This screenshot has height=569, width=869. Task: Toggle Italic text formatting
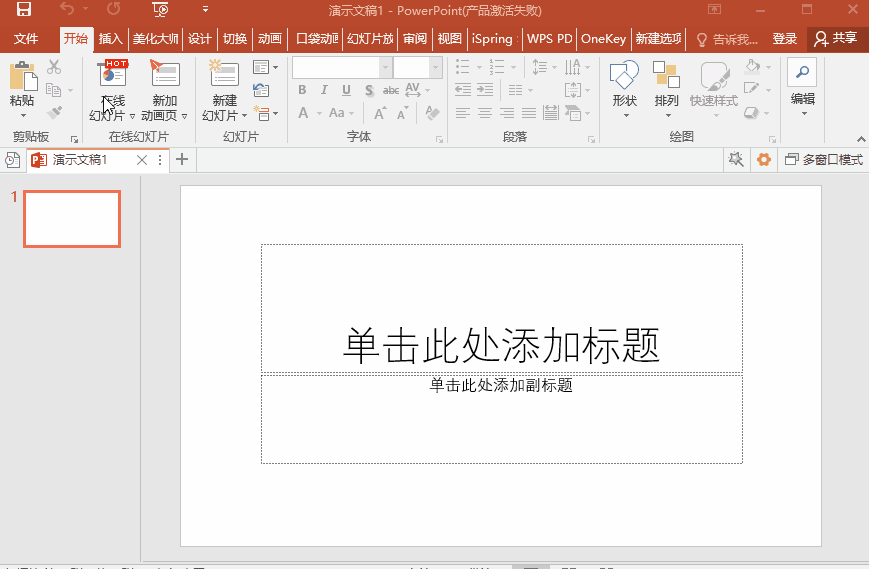click(x=324, y=90)
